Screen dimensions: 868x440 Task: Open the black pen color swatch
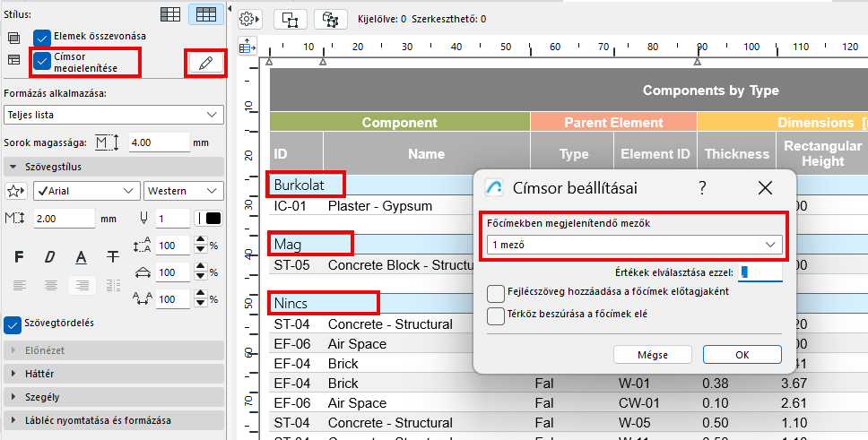(x=209, y=219)
